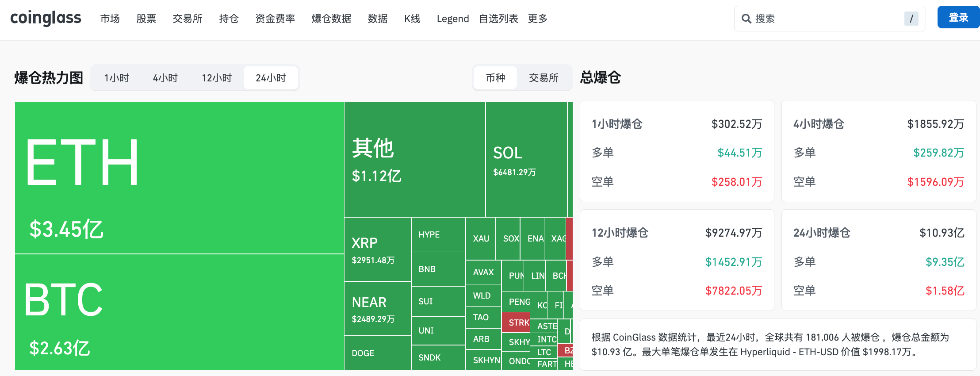Select the 1小时 time range
980x376 pixels.
117,78
